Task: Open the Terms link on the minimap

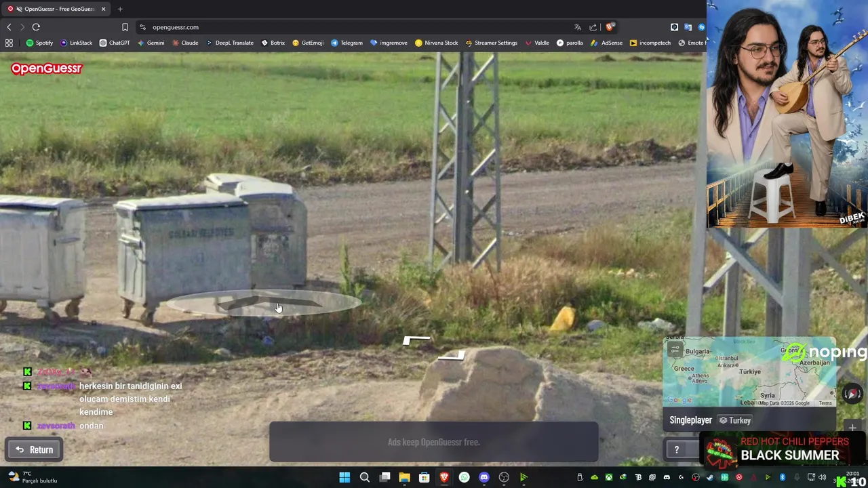Action: point(825,403)
